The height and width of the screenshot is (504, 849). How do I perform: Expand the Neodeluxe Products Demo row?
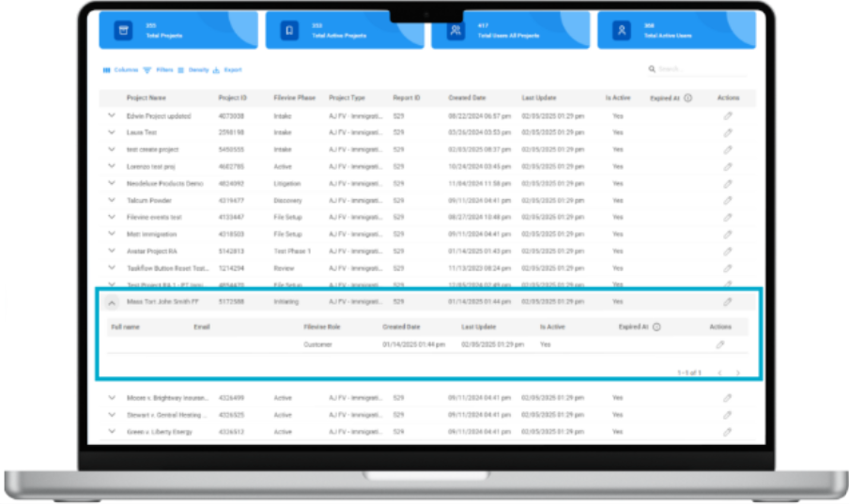[x=112, y=183]
